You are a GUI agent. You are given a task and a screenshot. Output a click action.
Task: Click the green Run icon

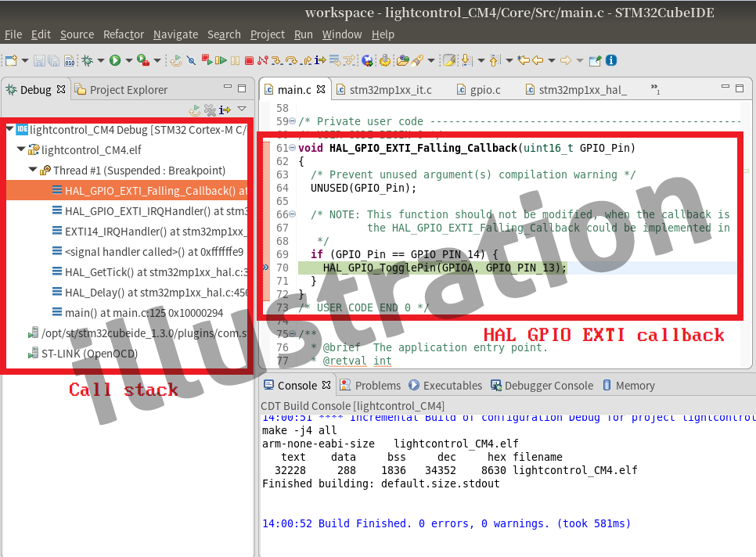115,60
